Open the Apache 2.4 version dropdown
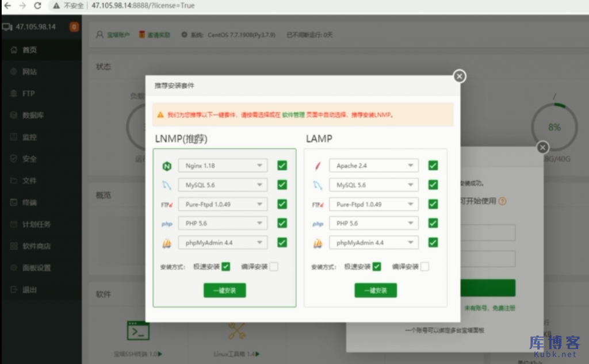The height and width of the screenshot is (364, 589). click(x=374, y=165)
